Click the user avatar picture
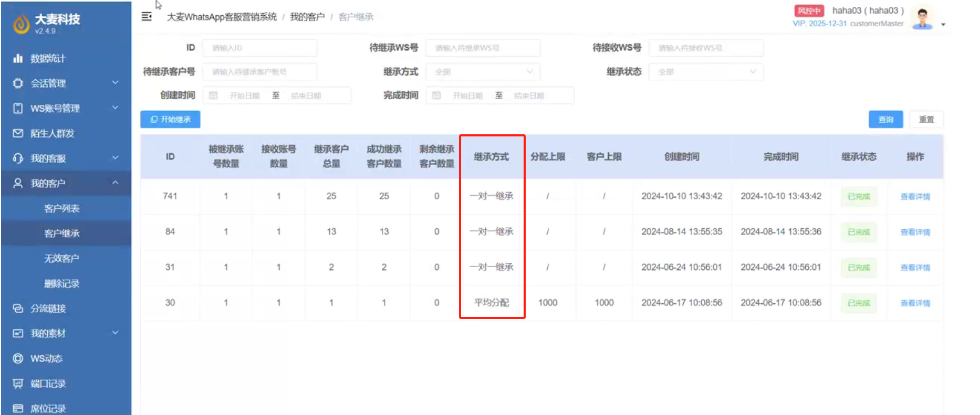980x415 pixels. point(922,18)
